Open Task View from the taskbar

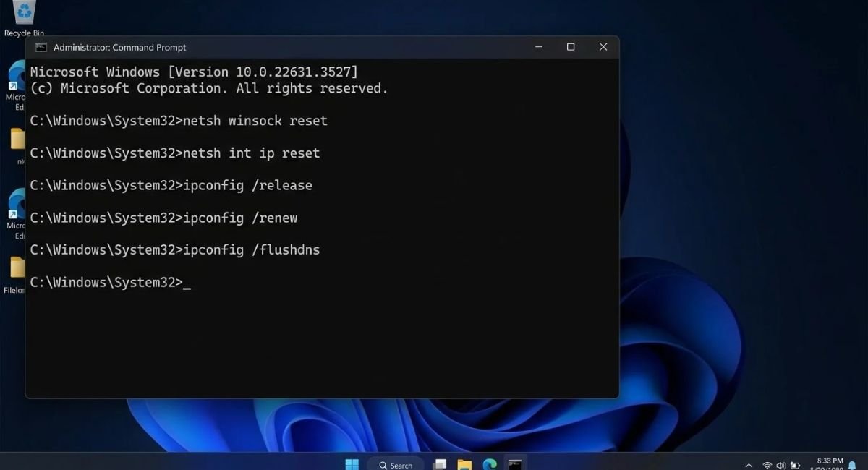click(440, 464)
